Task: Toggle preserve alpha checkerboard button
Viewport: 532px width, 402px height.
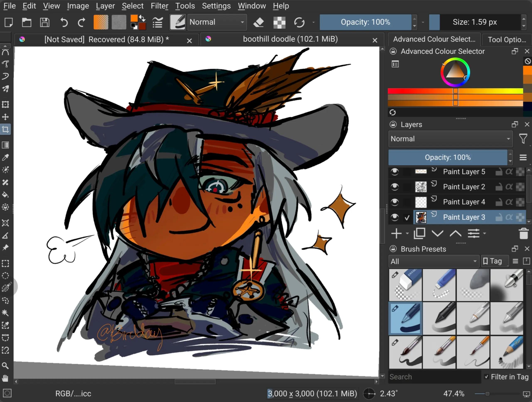Action: coord(279,23)
